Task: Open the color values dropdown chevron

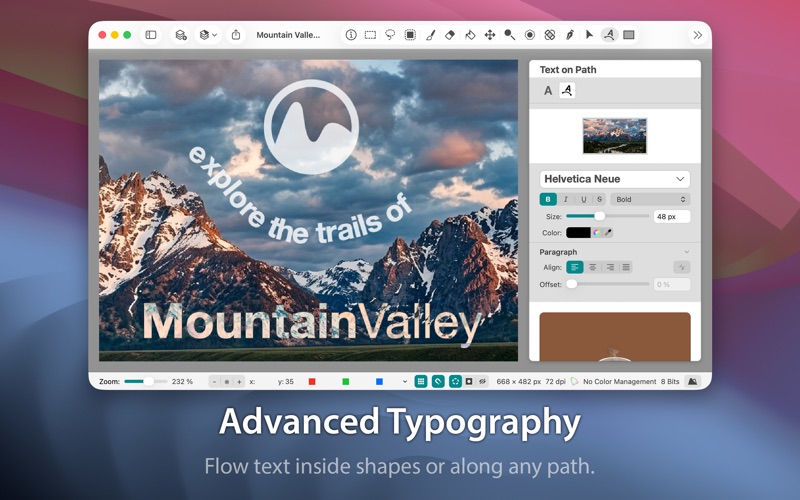Action: pyautogui.click(x=405, y=382)
